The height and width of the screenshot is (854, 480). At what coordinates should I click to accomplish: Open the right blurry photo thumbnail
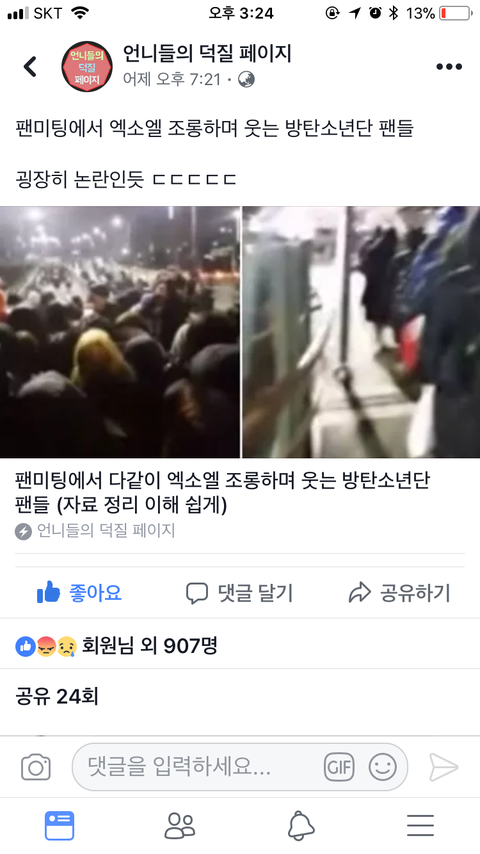pyautogui.click(x=361, y=332)
